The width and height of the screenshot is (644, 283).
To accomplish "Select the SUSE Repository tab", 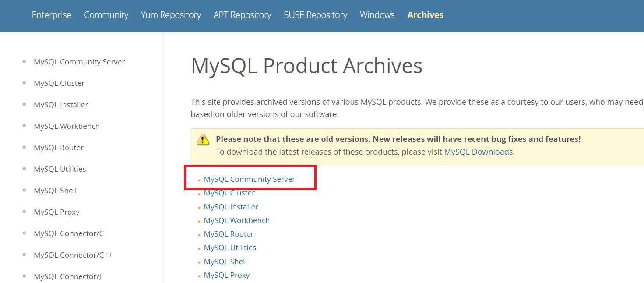I will pos(315,15).
